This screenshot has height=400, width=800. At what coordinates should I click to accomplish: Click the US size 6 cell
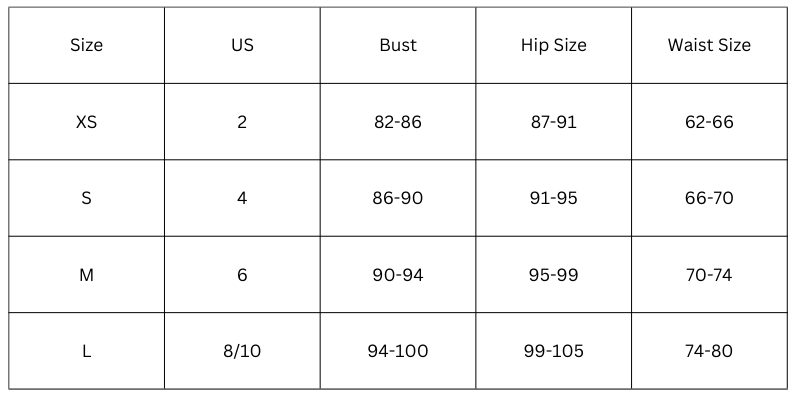pyautogui.click(x=242, y=275)
